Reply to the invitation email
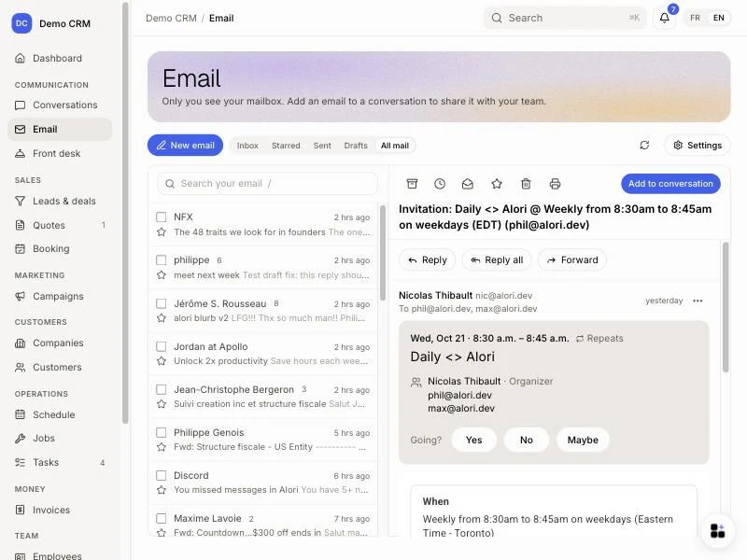The width and height of the screenshot is (747, 560). (428, 260)
